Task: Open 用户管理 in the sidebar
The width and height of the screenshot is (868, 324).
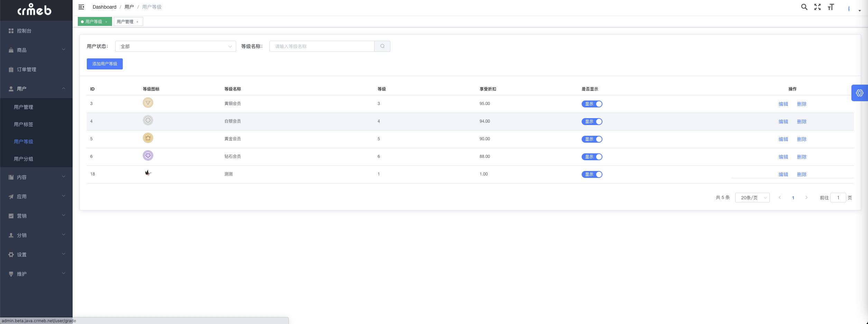Action: 24,107
